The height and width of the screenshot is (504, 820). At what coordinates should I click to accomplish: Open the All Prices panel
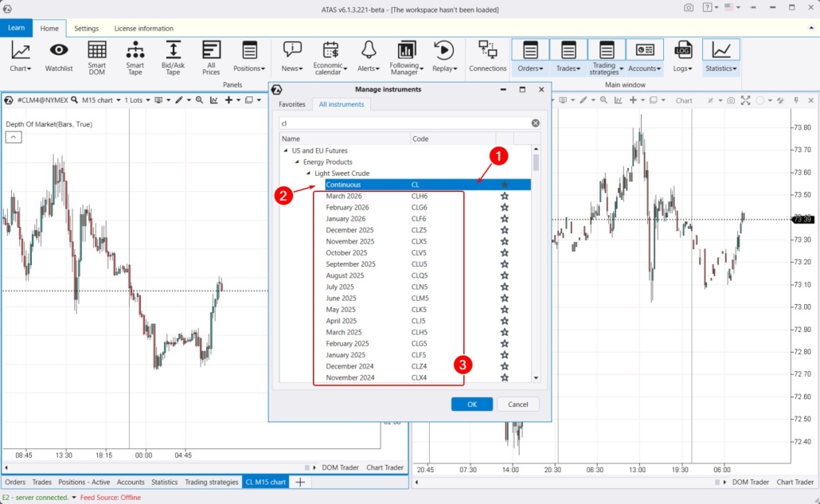click(211, 57)
